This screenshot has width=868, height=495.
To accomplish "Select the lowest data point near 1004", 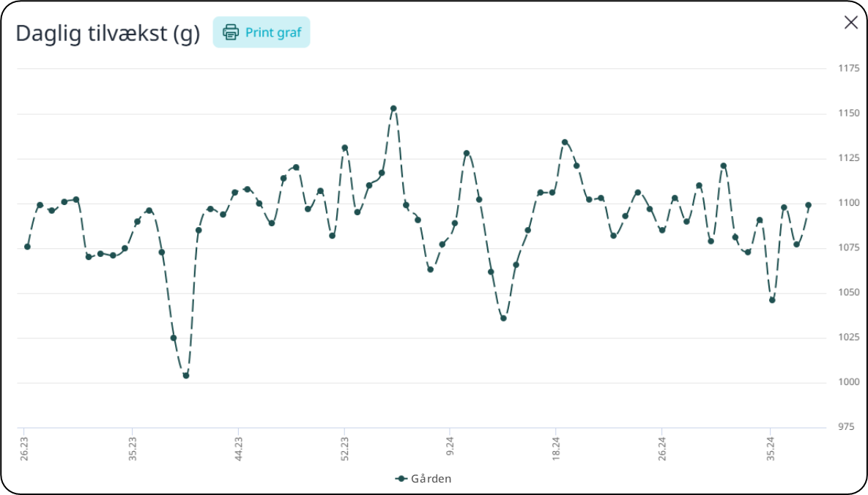I will (x=186, y=376).
